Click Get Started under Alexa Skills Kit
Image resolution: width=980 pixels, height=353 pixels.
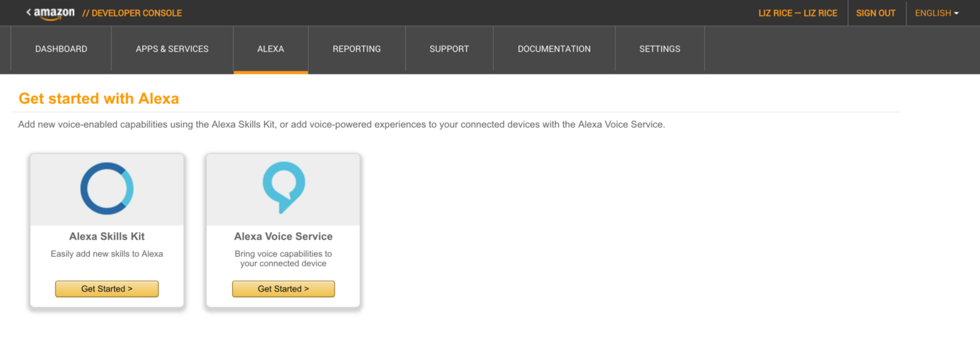coord(107,289)
